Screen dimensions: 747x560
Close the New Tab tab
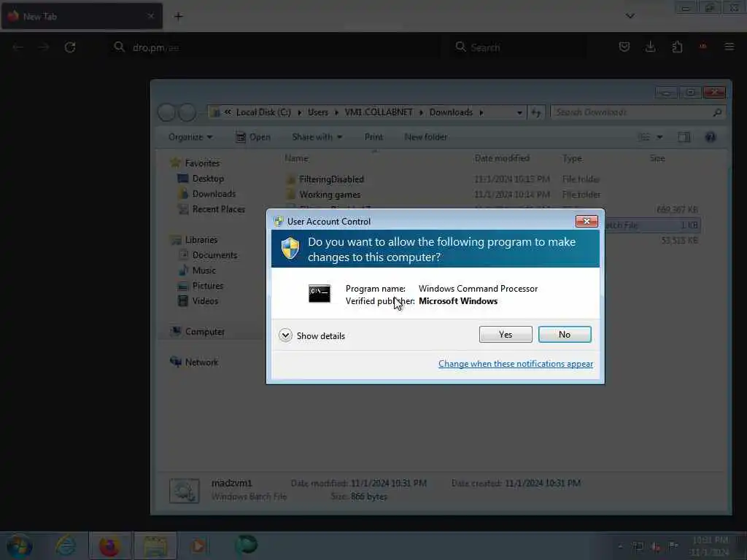pos(150,16)
